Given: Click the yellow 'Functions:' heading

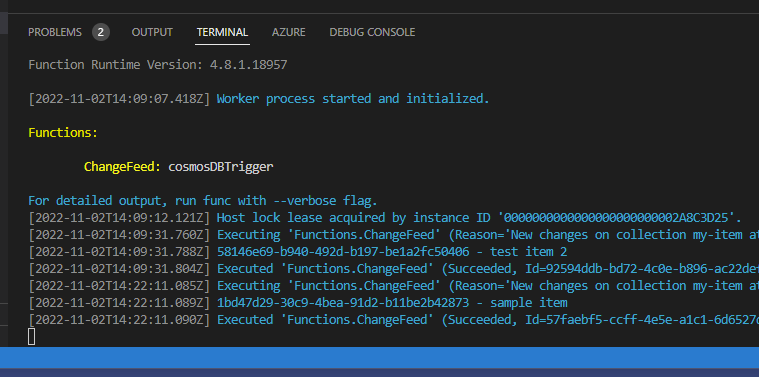Looking at the screenshot, I should 63,133.
